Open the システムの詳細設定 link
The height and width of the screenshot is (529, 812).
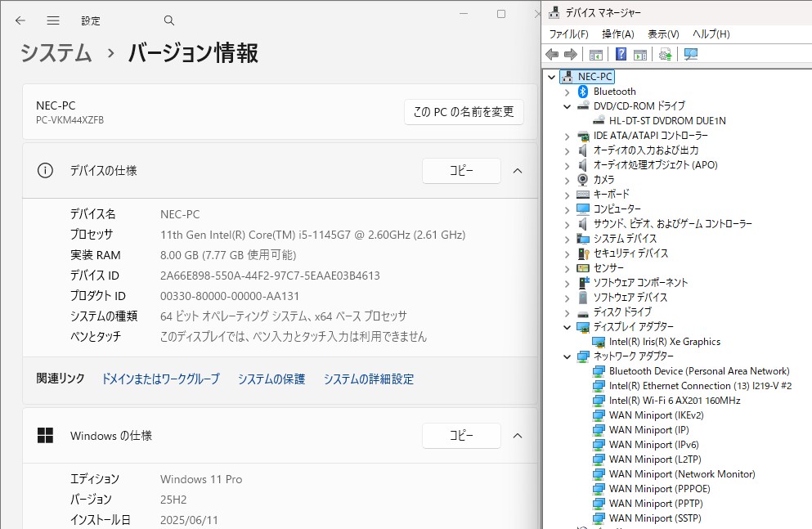[x=368, y=379]
